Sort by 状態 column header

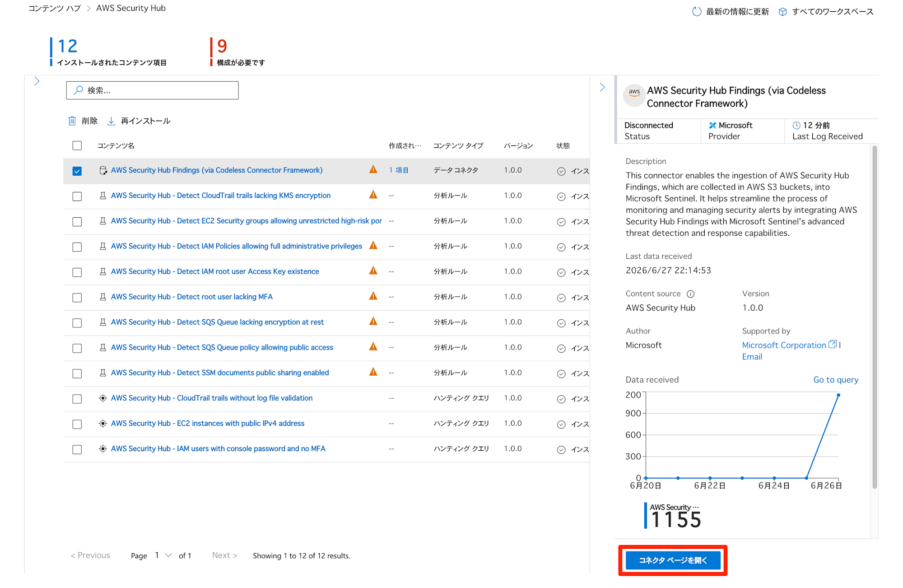[563, 145]
